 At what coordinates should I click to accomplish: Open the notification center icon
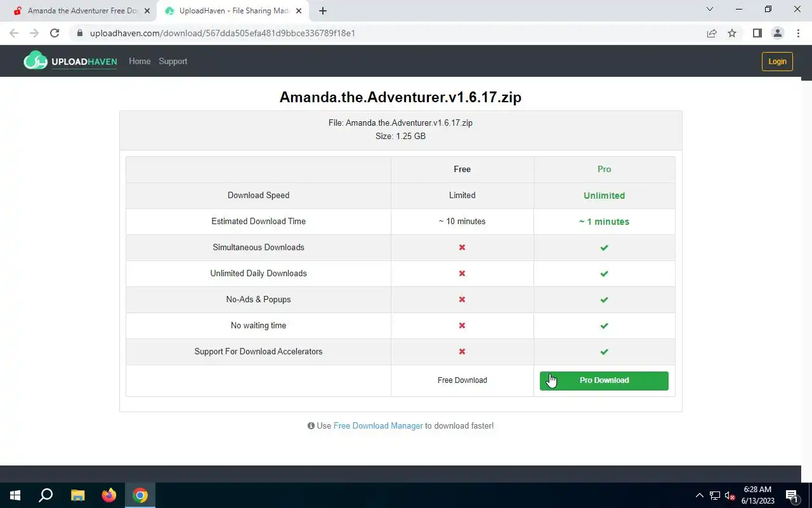click(792, 495)
